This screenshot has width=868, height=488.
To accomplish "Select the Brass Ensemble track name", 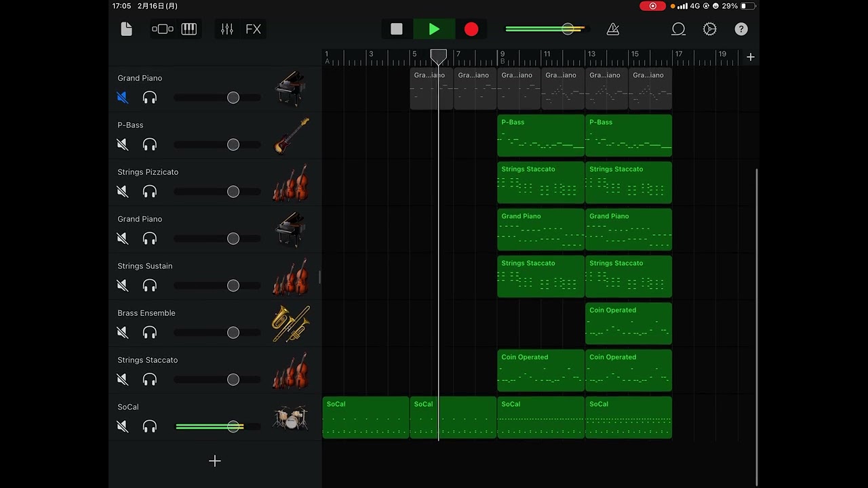I will click(146, 313).
